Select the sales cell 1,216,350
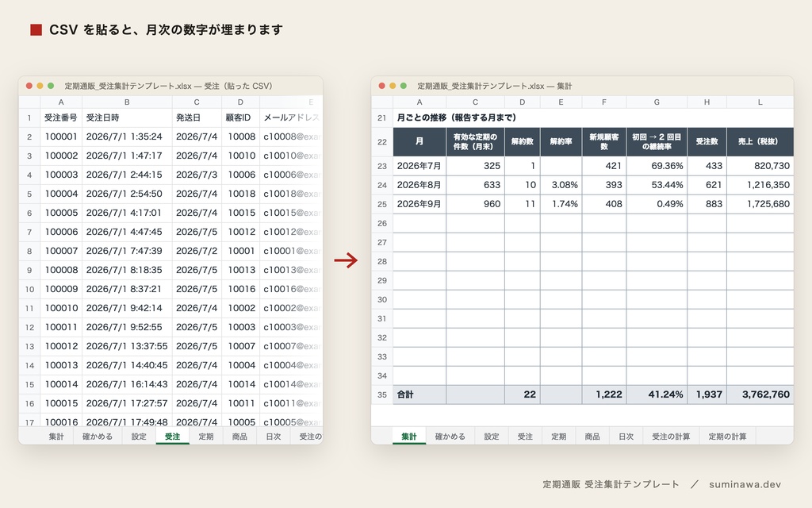This screenshot has width=812, height=508. tap(760, 185)
